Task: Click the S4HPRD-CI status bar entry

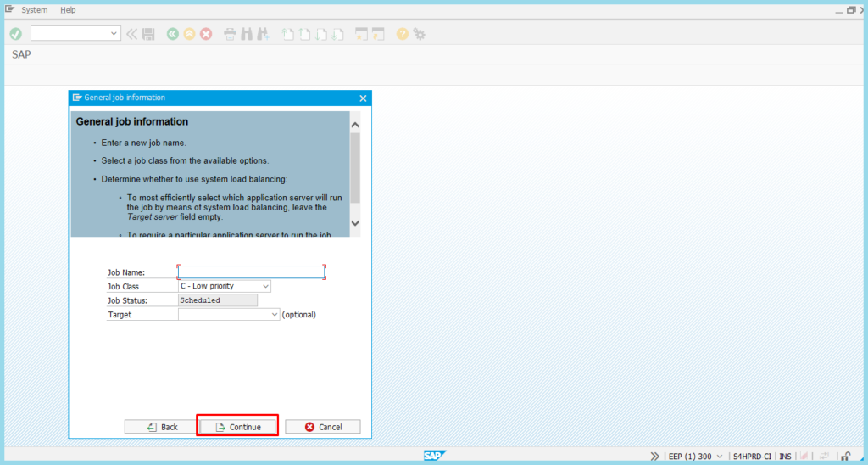Action: click(x=752, y=457)
